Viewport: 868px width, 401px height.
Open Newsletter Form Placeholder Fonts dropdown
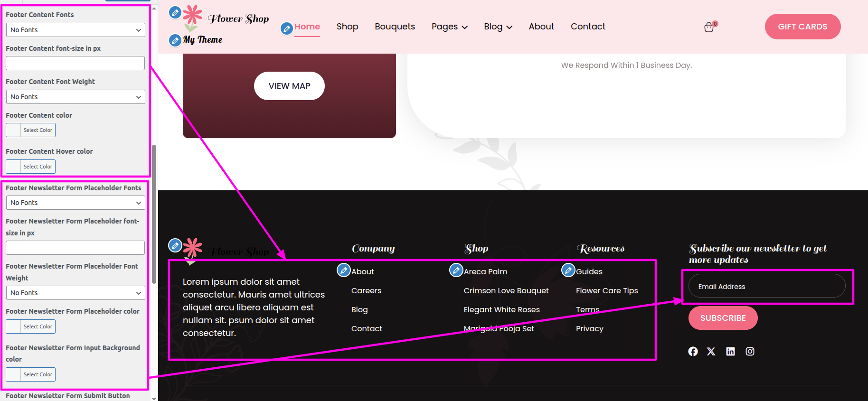[75, 203]
